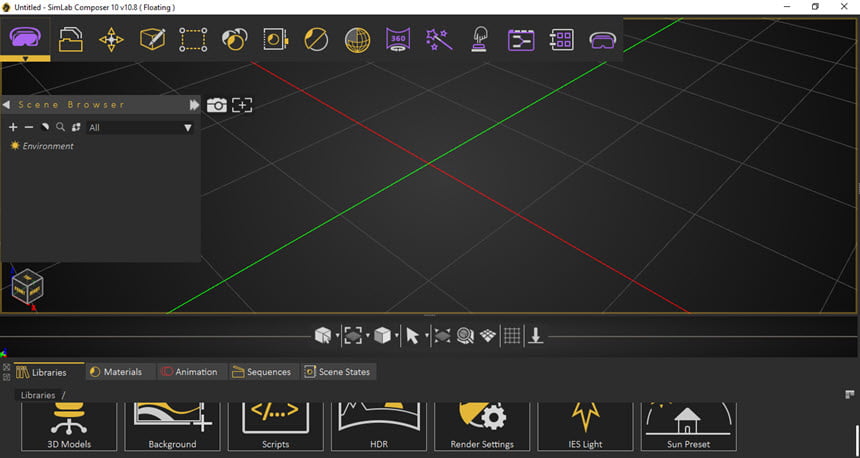This screenshot has height=458, width=860.
Task: Switch to the Libraries tab
Action: pos(49,372)
